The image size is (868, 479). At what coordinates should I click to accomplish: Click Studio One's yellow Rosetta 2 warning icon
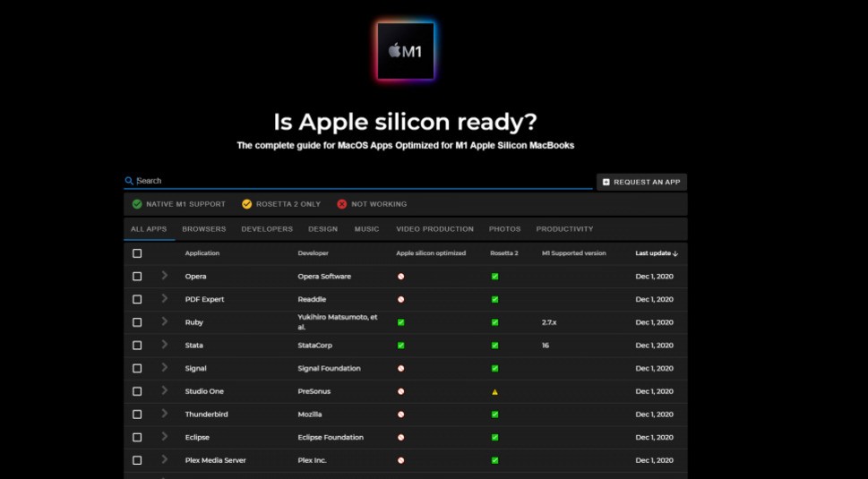tap(494, 391)
